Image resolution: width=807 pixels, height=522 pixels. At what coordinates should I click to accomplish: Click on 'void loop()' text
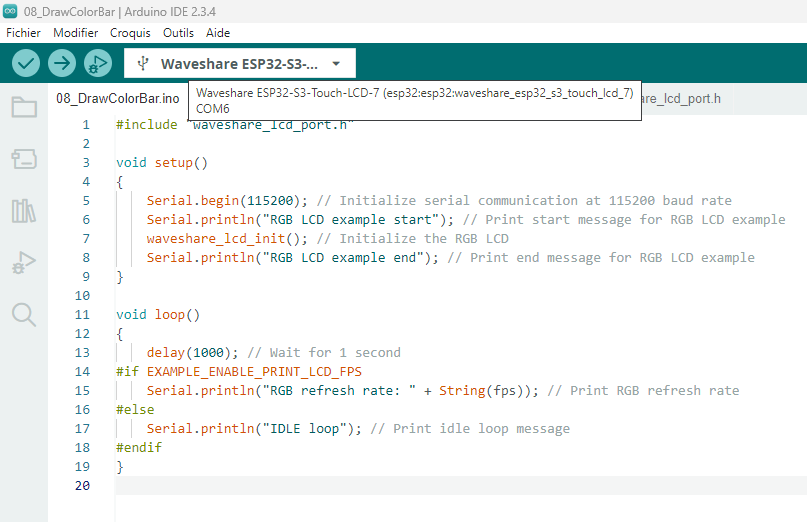158,315
